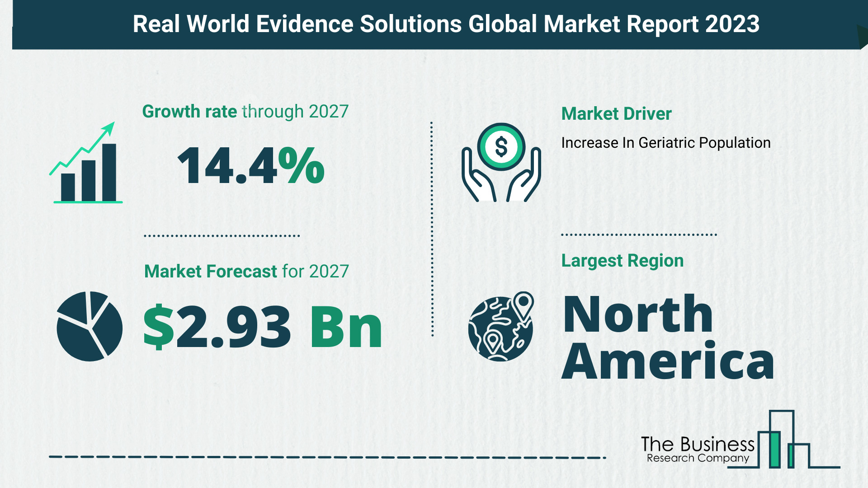Select the 'North America' region text
This screenshot has width=868, height=488.
[x=668, y=337]
